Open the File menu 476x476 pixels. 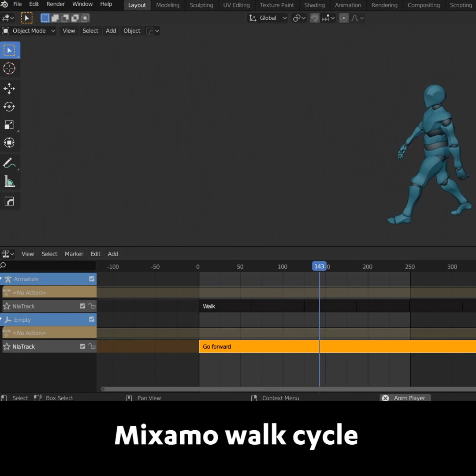(18, 4)
